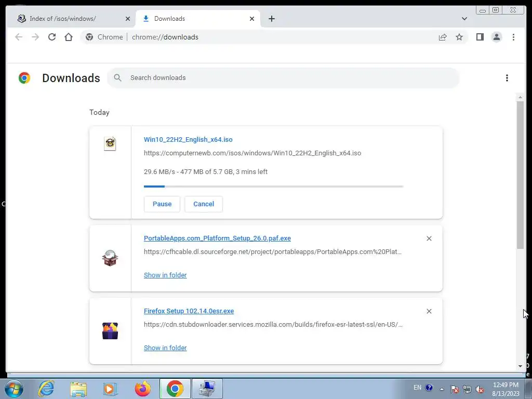Click the muted volume tray icon
The image size is (532, 399).
click(480, 389)
